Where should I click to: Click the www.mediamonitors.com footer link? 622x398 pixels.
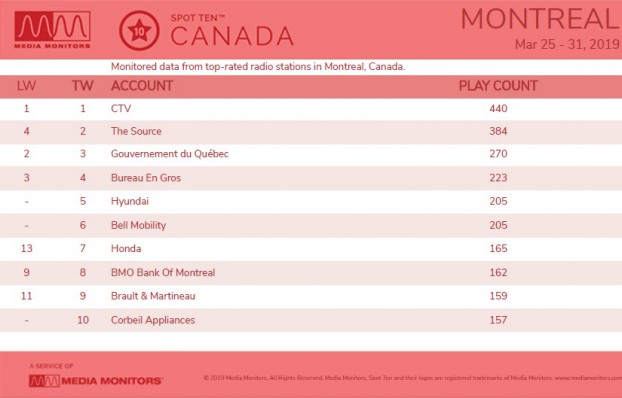(588, 378)
